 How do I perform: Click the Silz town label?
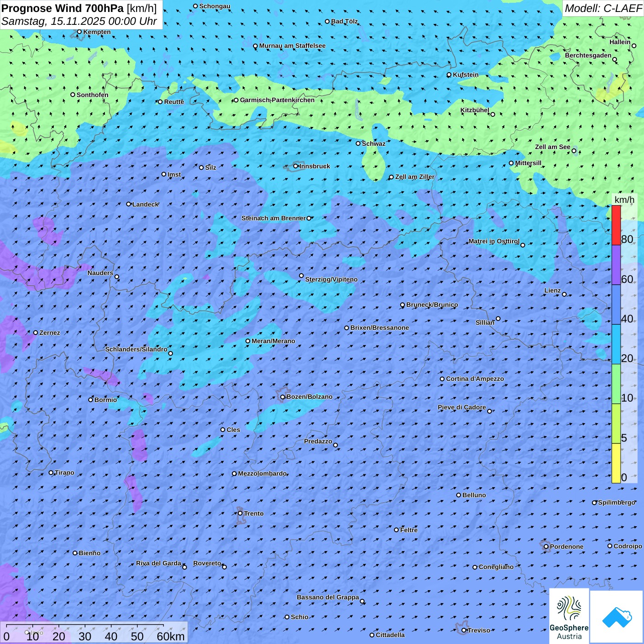click(210, 167)
